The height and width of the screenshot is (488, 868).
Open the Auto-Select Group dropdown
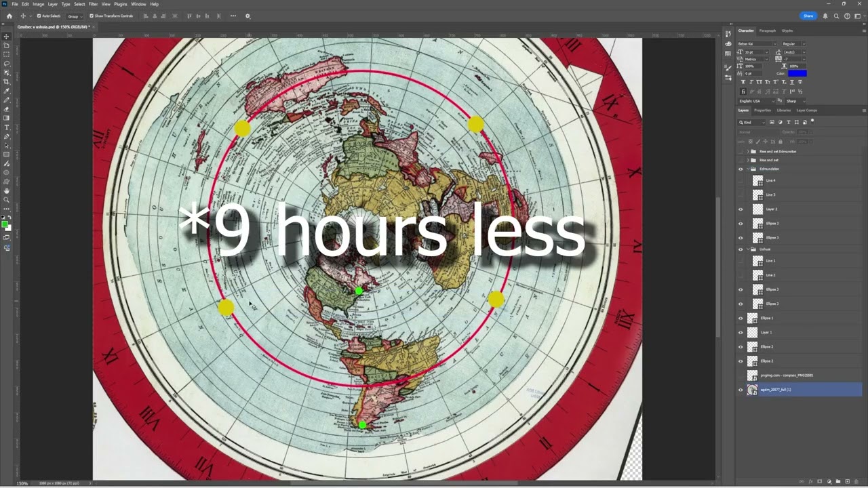pos(75,16)
